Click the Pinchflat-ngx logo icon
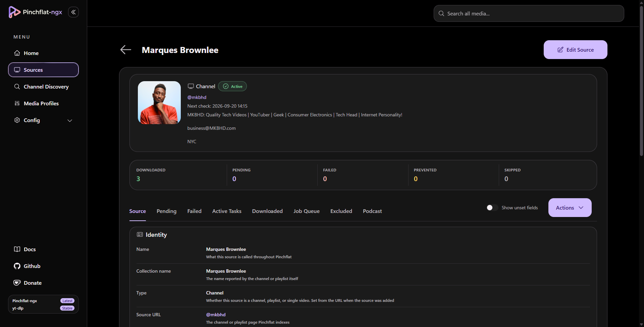 point(14,12)
